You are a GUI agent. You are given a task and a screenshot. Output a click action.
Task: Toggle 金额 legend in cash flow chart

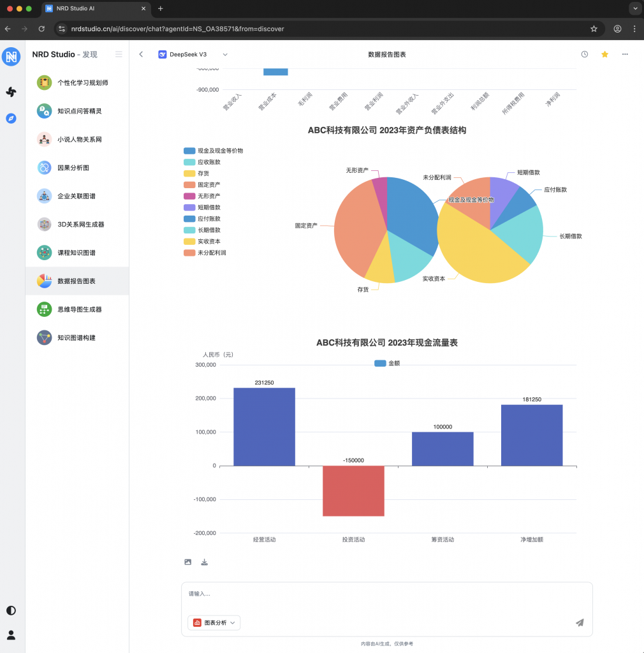(386, 363)
